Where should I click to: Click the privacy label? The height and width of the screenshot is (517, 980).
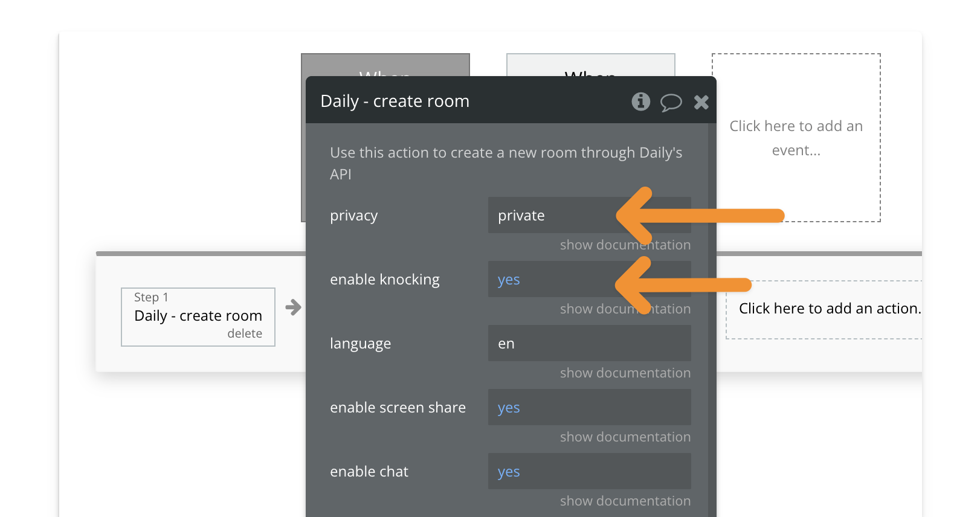click(x=353, y=216)
